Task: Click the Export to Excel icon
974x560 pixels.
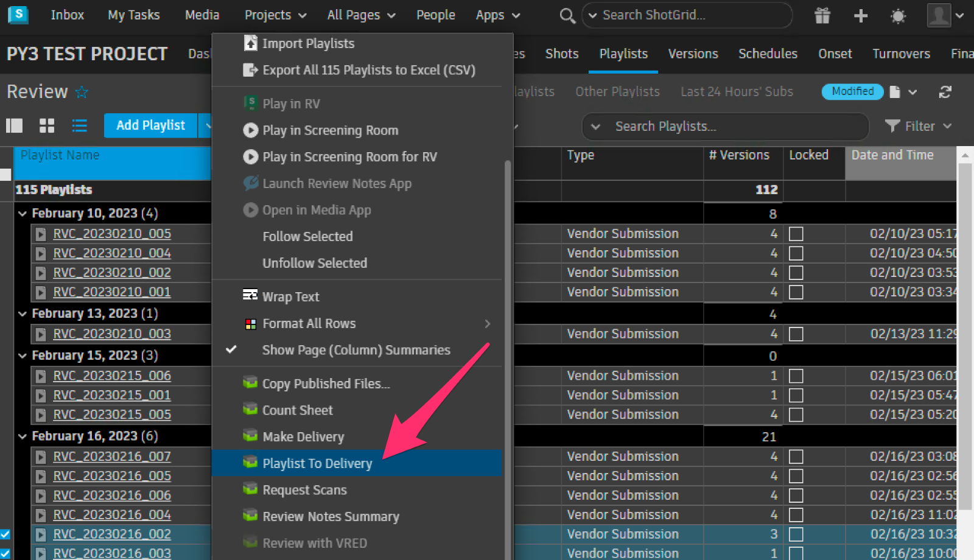Action: (x=250, y=70)
